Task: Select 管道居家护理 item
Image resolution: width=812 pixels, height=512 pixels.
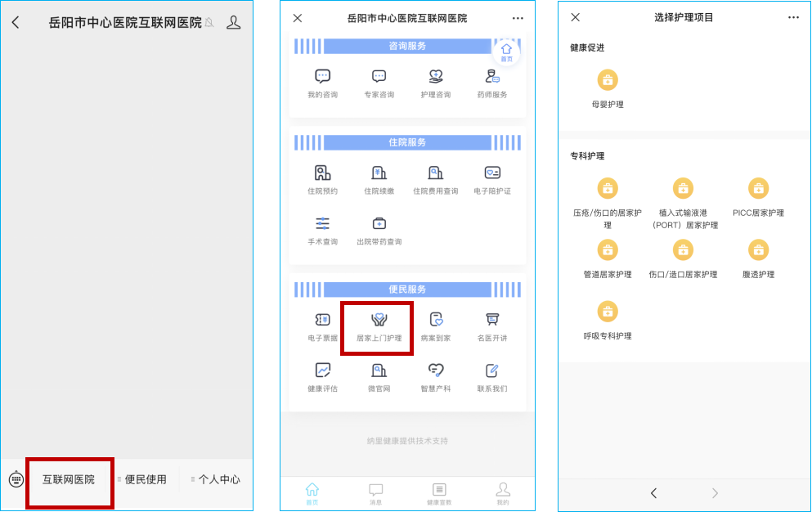Action: (x=608, y=259)
